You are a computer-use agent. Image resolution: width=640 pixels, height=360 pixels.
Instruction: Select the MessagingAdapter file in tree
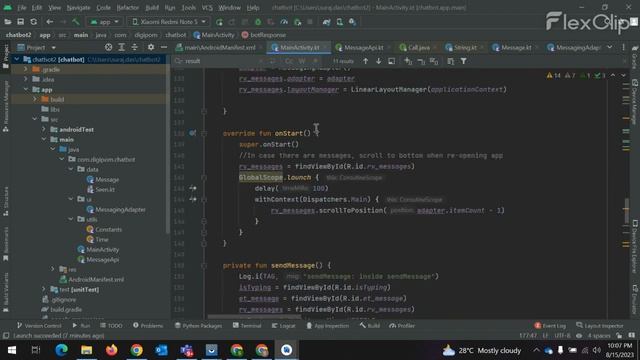(116, 209)
